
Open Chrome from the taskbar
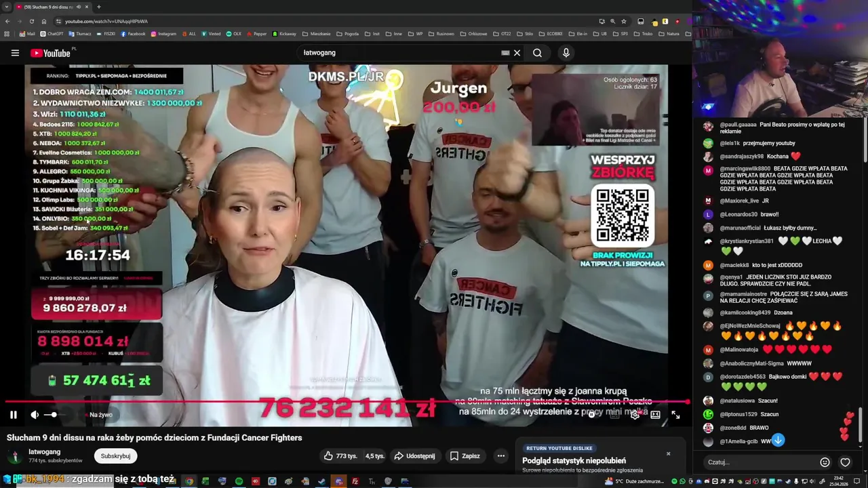pyautogui.click(x=189, y=481)
